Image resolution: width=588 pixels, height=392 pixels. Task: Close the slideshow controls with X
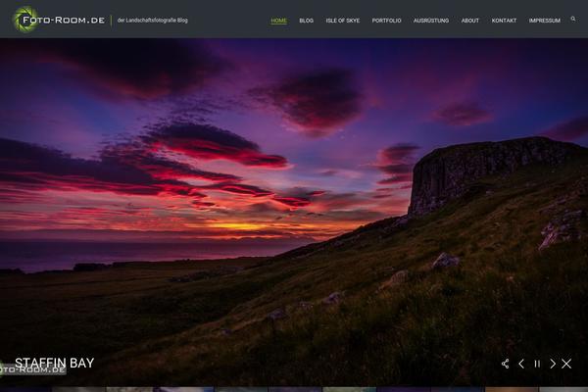point(566,364)
